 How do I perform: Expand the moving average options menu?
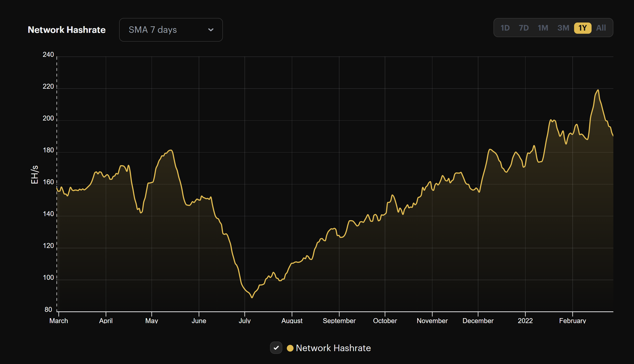point(170,29)
